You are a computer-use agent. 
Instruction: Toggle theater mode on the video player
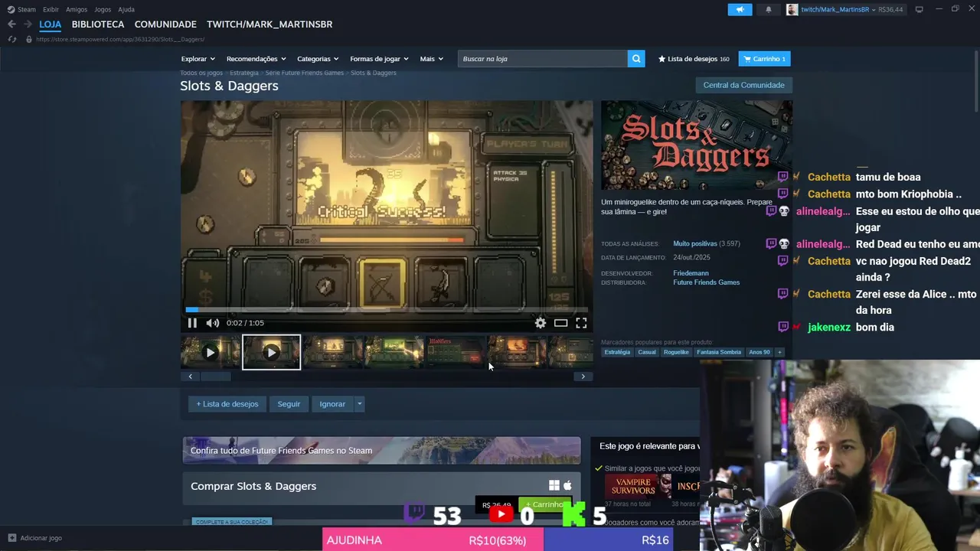(560, 323)
